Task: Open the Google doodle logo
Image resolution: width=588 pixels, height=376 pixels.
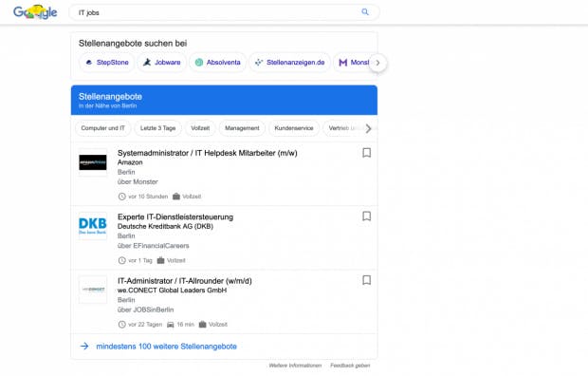Action: click(35, 12)
